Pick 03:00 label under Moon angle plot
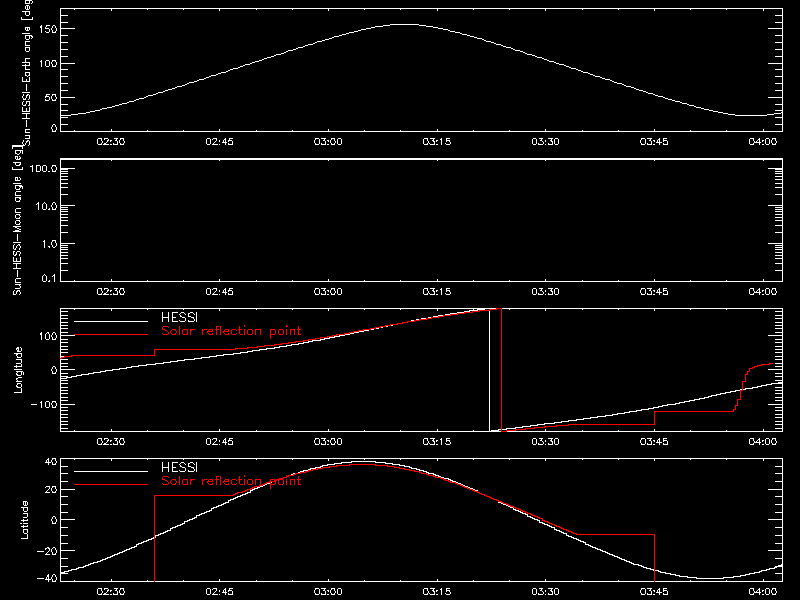 point(328,291)
